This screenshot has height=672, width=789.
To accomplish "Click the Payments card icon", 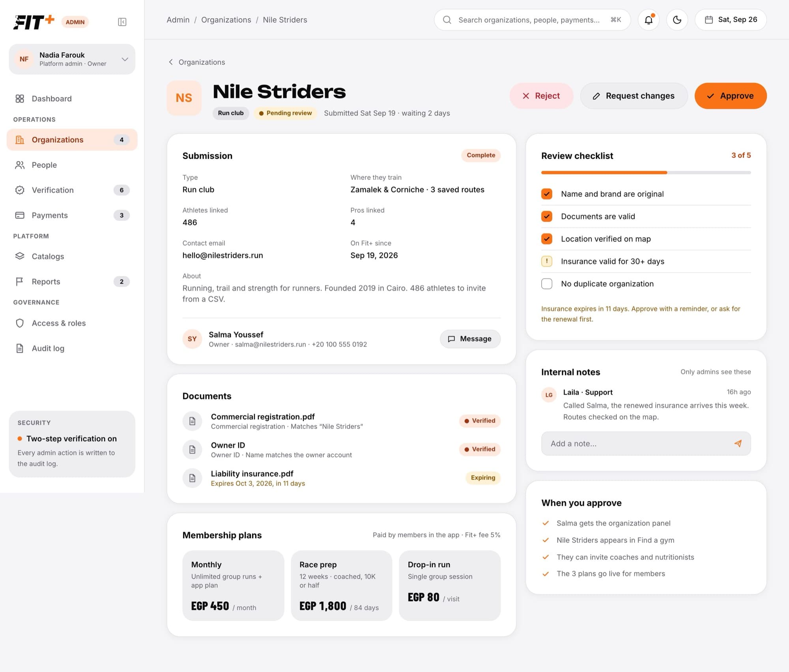I will pyautogui.click(x=20, y=215).
